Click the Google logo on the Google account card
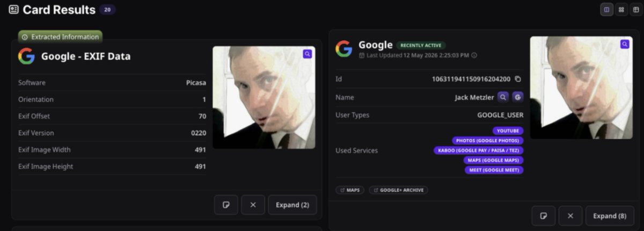 point(344,48)
